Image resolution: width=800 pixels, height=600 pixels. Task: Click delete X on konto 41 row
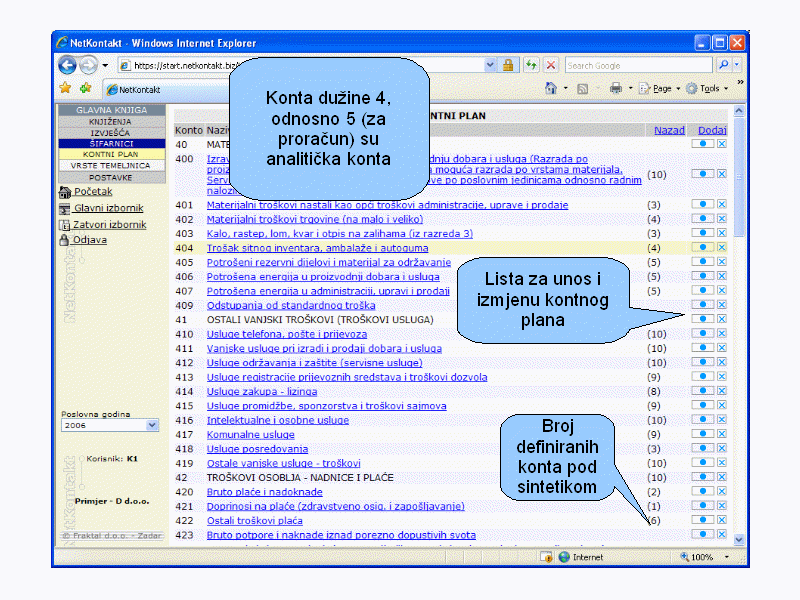[x=722, y=319]
